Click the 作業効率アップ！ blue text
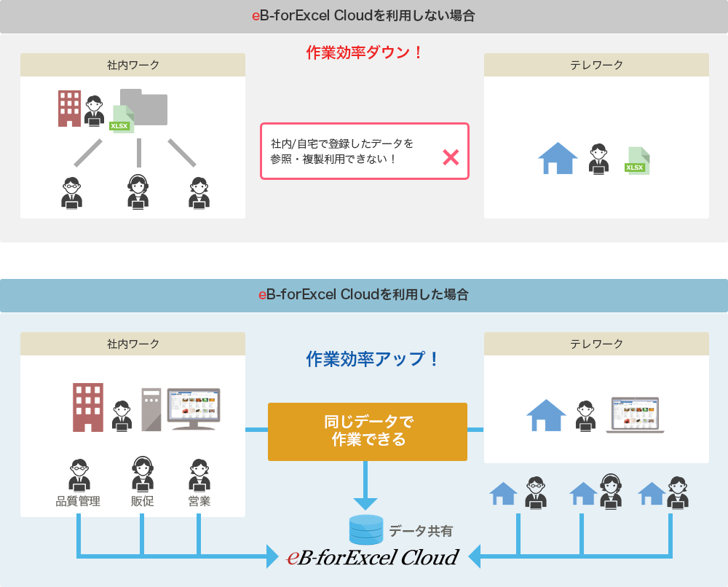The image size is (728, 587). tap(372, 359)
